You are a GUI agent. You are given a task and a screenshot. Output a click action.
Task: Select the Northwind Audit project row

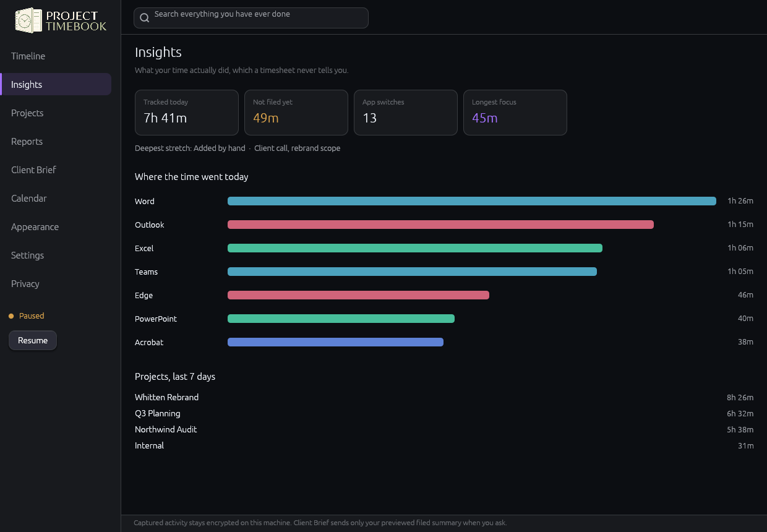444,429
